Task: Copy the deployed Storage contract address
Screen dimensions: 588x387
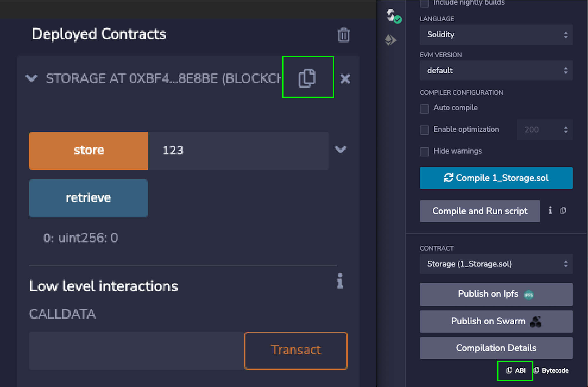Action: [x=307, y=78]
